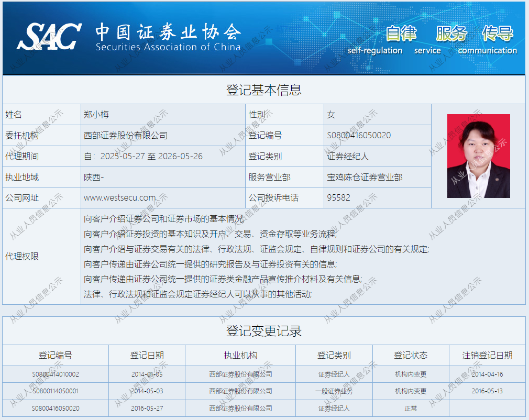The width and height of the screenshot is (529, 420).
Task: Click the 2016-05-13 cancellation date cell
Action: [487, 391]
